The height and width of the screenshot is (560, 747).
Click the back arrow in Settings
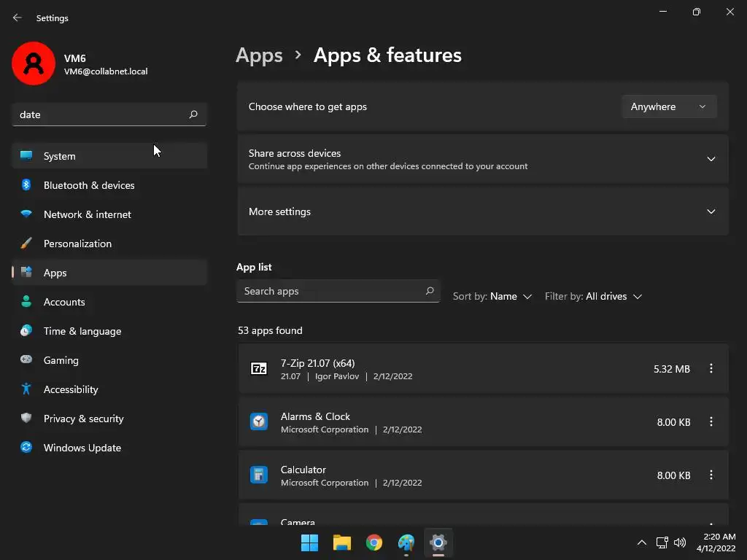point(18,17)
